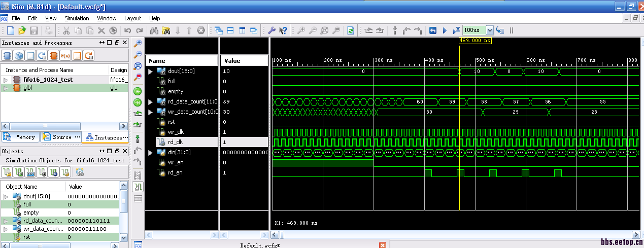Toggle the Bidirectional I/O ports filter button
The height and width of the screenshot is (248, 644).
click(x=31, y=173)
